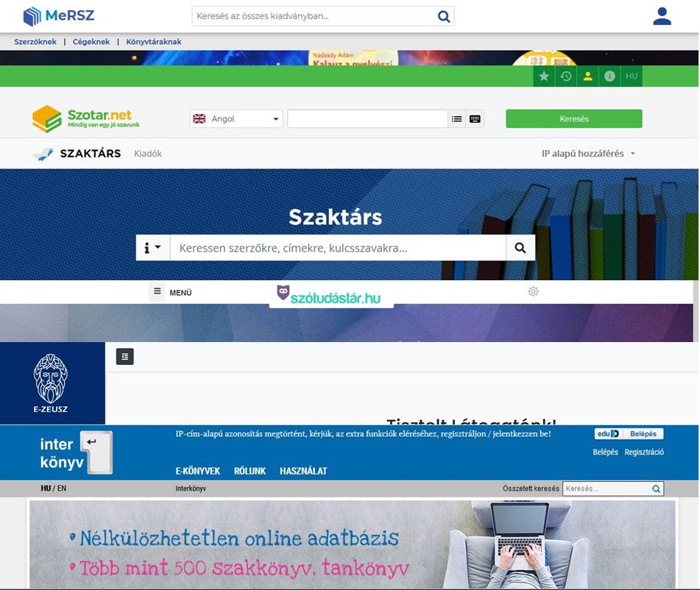The image size is (700, 590).
Task: Click the Szaktárs search magnifier button
Action: coord(520,248)
